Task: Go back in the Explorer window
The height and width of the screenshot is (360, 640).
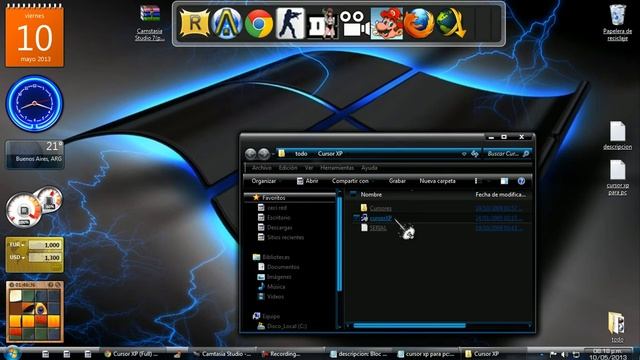Action: (x=251, y=154)
